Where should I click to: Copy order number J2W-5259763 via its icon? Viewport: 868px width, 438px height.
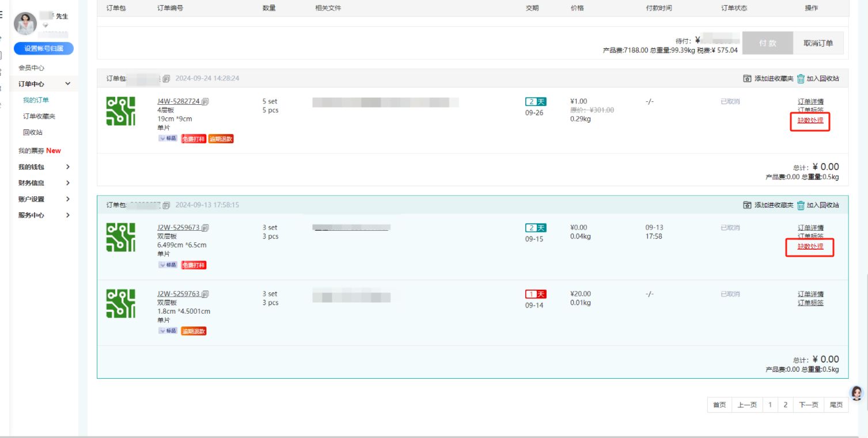(206, 294)
